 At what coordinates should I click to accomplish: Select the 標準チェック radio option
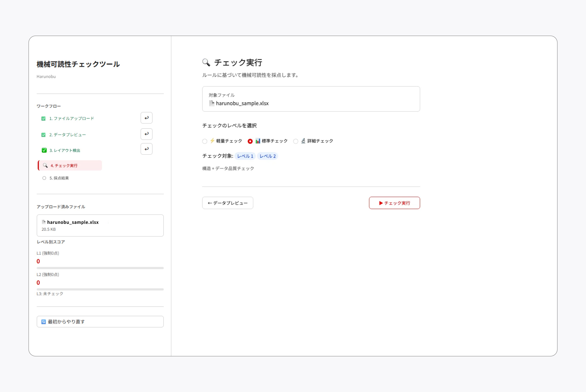tap(250, 141)
